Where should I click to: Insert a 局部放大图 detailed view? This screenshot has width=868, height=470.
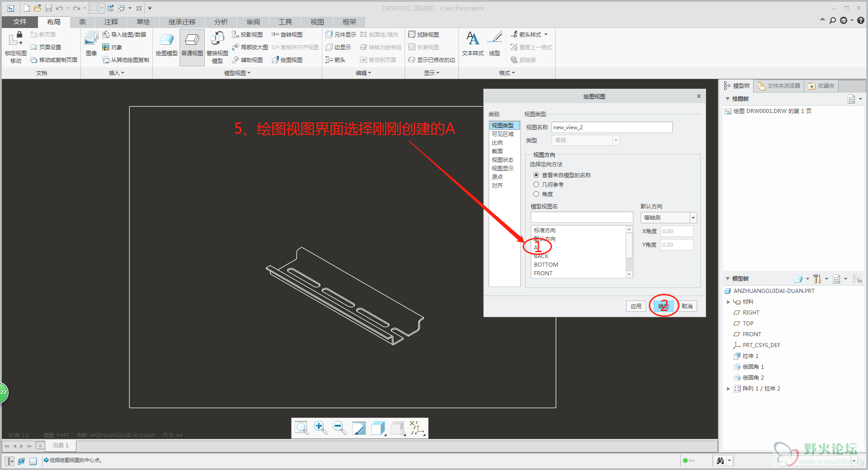250,47
